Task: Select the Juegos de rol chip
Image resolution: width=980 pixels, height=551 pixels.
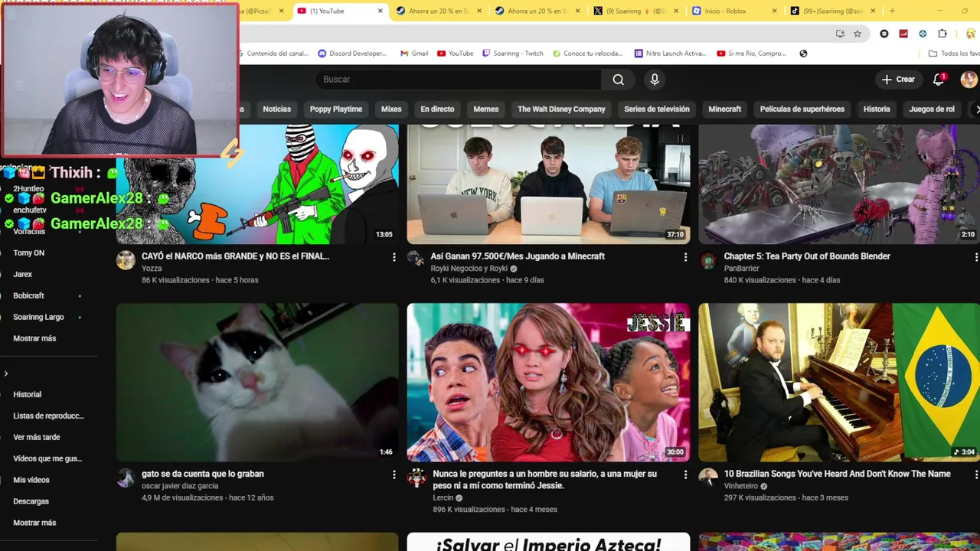Action: tap(932, 109)
